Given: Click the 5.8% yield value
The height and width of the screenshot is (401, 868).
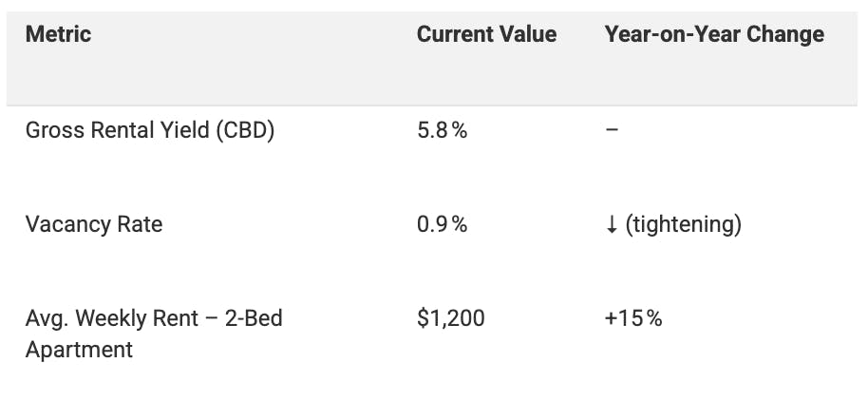Looking at the screenshot, I should point(442,130).
